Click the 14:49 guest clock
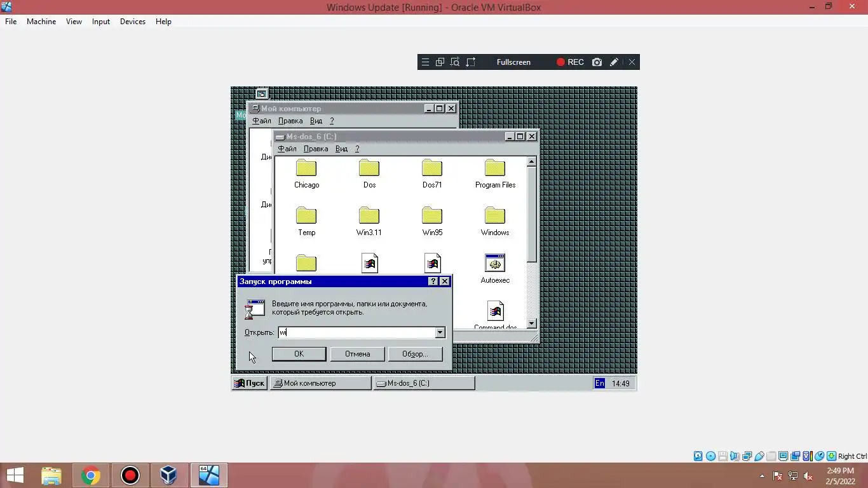Viewport: 868px width, 488px height. [x=620, y=383]
